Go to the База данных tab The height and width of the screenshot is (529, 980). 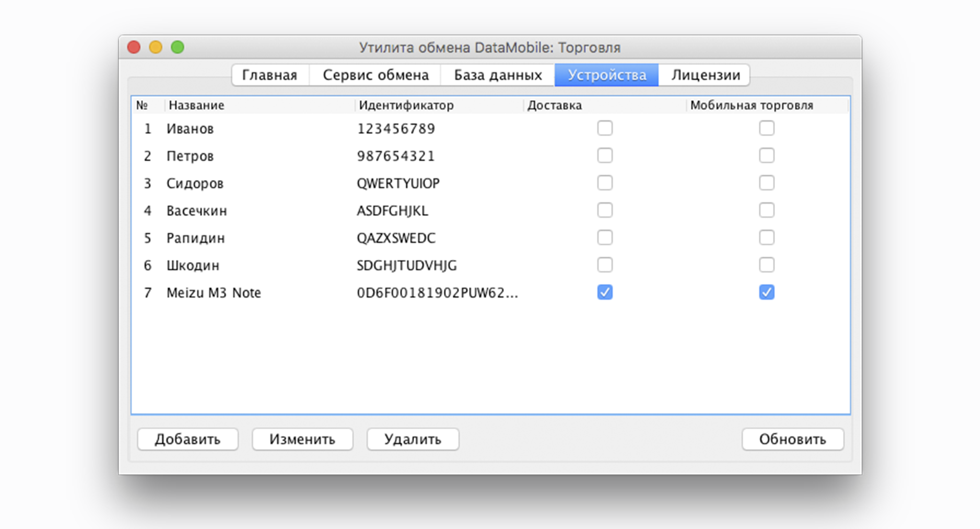click(x=497, y=75)
